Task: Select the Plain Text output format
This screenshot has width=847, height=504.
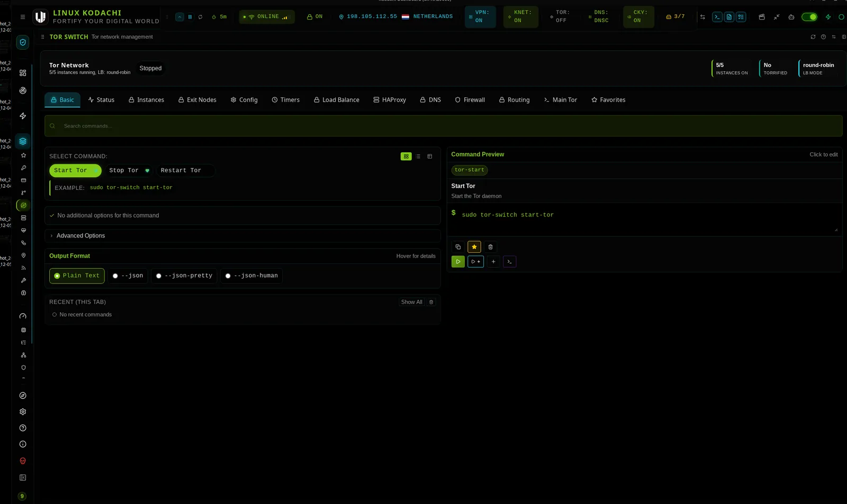Action: [x=77, y=276]
